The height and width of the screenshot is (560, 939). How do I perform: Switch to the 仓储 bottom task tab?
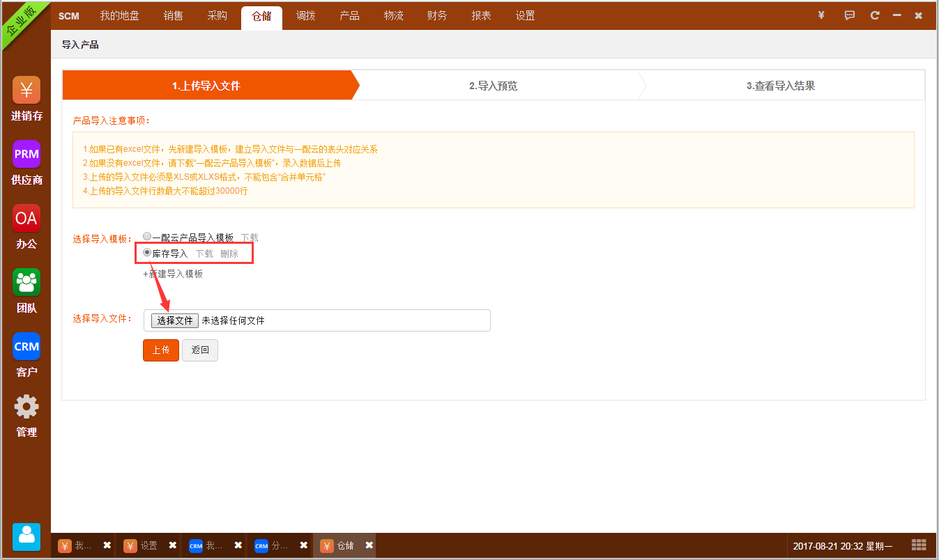coord(338,545)
